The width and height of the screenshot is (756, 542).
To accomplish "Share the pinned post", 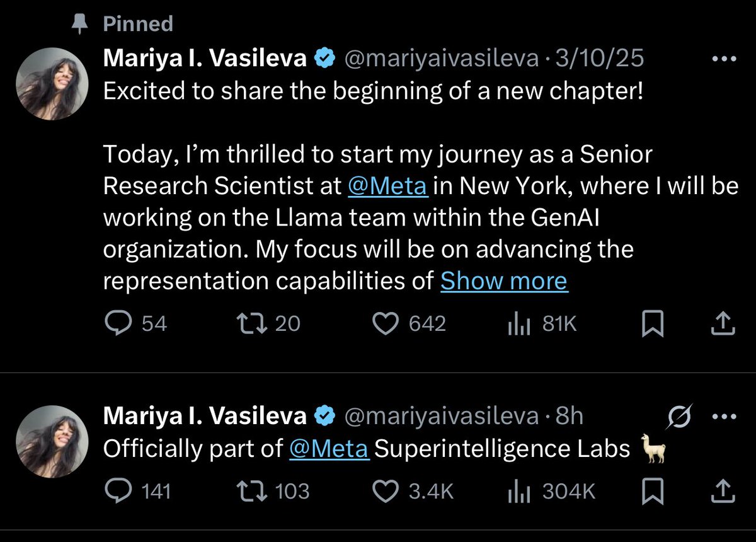I will tap(723, 324).
